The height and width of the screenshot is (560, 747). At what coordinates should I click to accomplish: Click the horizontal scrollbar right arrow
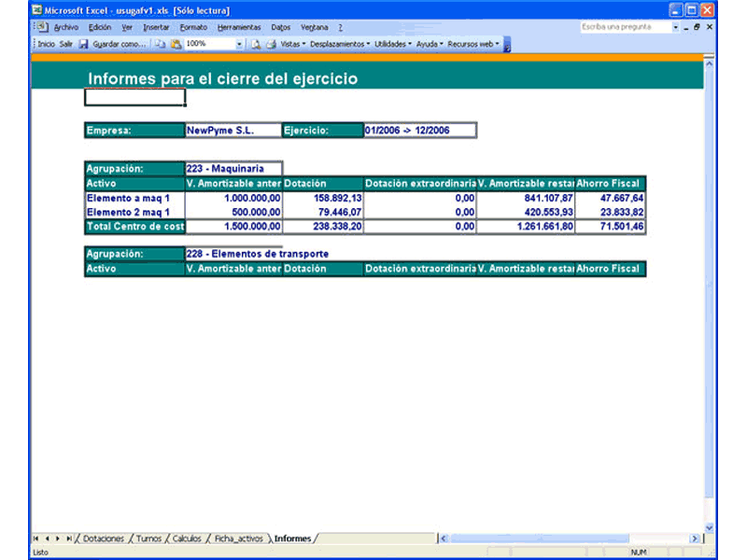(x=695, y=539)
